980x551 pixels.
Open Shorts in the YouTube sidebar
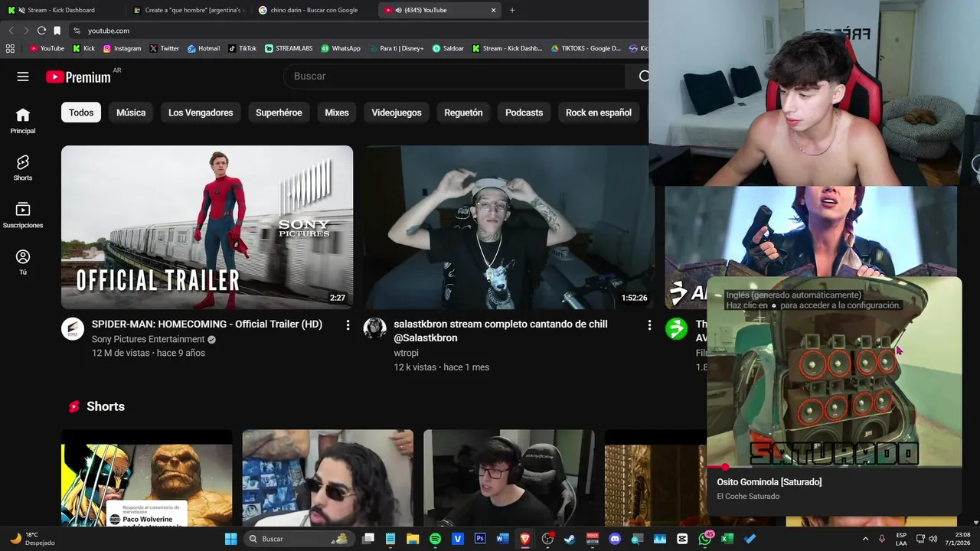click(23, 168)
